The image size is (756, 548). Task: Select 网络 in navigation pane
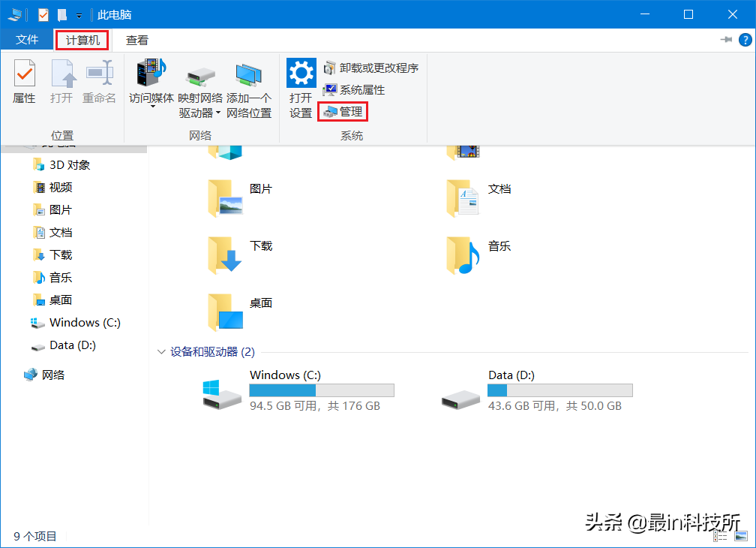click(x=44, y=375)
